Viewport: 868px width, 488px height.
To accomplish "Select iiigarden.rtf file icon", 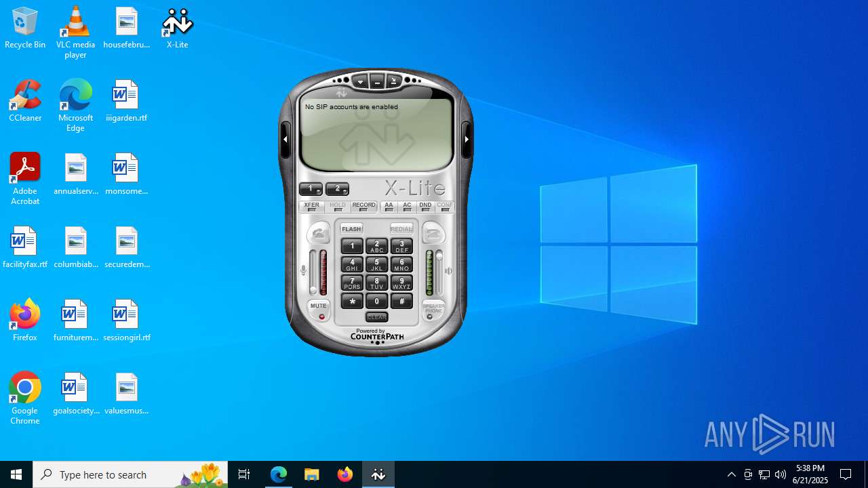I will pos(126,102).
